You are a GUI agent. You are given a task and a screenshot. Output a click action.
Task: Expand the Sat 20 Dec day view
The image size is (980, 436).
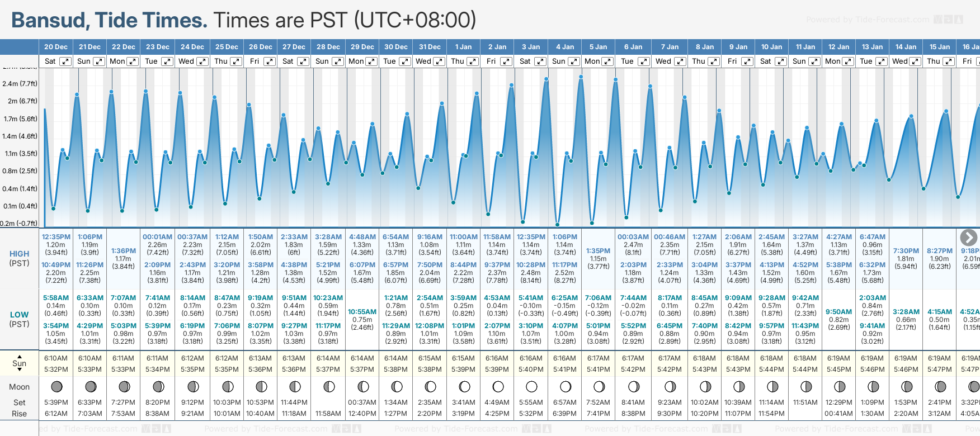click(x=65, y=61)
